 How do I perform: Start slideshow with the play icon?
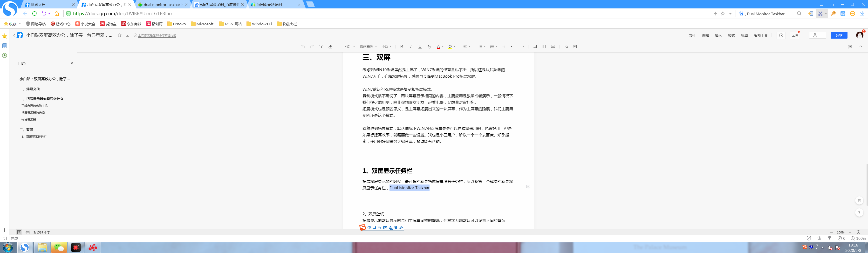click(x=781, y=35)
